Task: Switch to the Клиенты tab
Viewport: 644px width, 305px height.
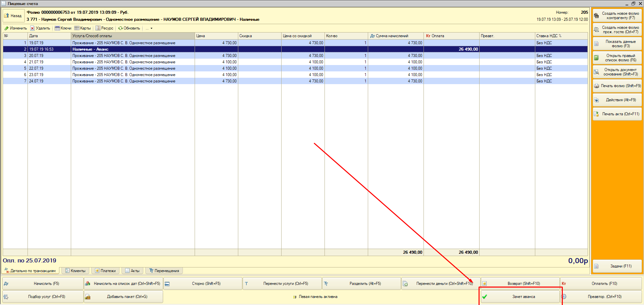Action: tap(76, 271)
